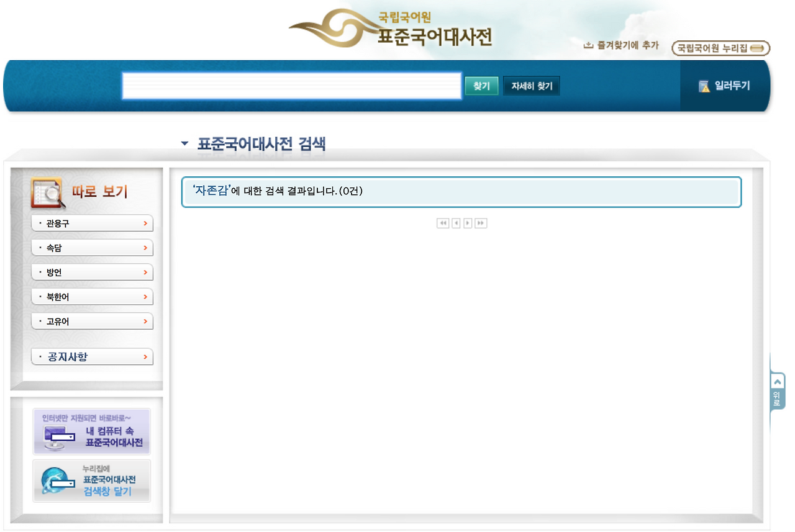Click the previous-page arrow control
795x532 pixels.
coord(455,223)
